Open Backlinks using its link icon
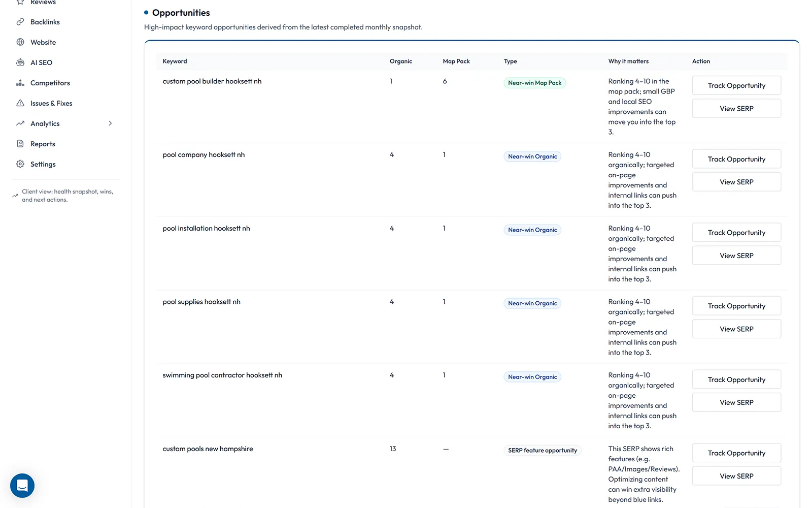 click(x=20, y=21)
